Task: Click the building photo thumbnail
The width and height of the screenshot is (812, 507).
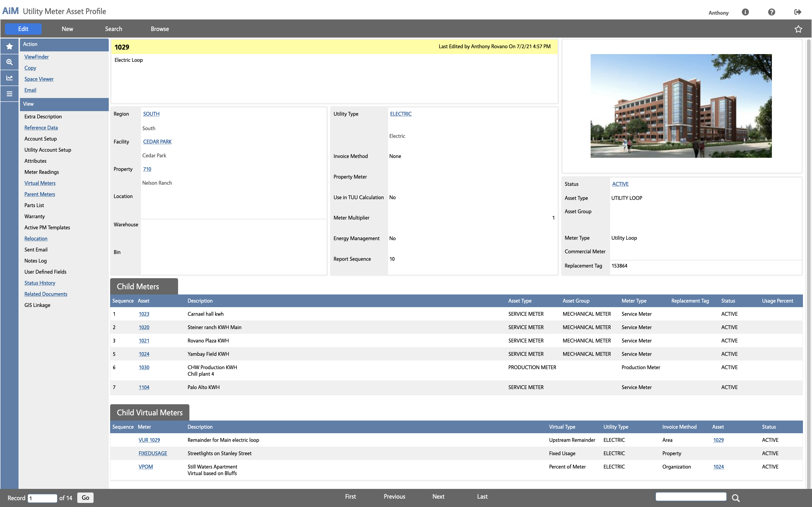Action: pos(681,106)
